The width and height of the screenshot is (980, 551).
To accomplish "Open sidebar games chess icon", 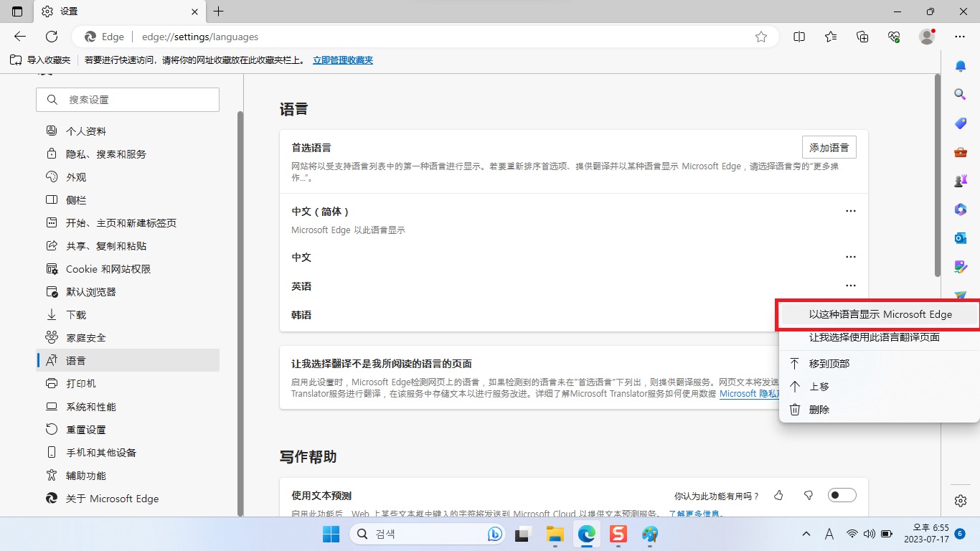I will (x=961, y=181).
